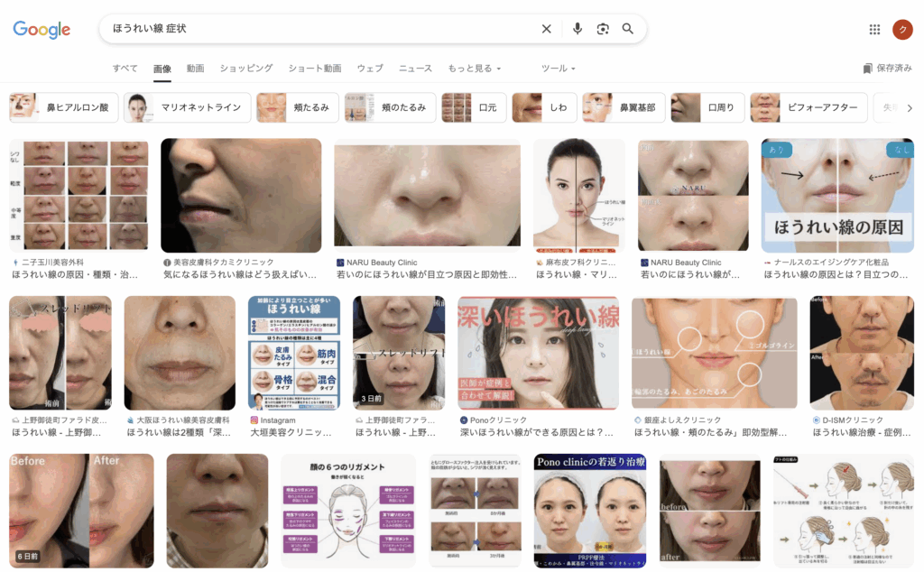Viewport: 924px width, 572px height.
Task: Open the ショッピング tab
Action: point(246,69)
